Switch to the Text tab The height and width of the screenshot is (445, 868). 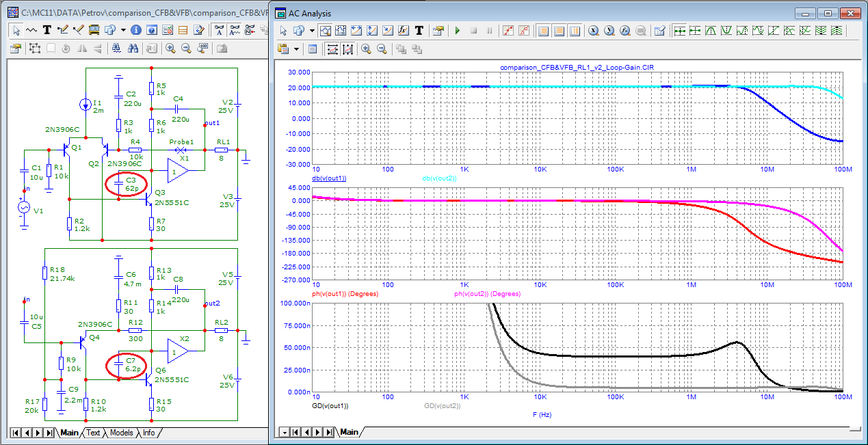pyautogui.click(x=93, y=433)
